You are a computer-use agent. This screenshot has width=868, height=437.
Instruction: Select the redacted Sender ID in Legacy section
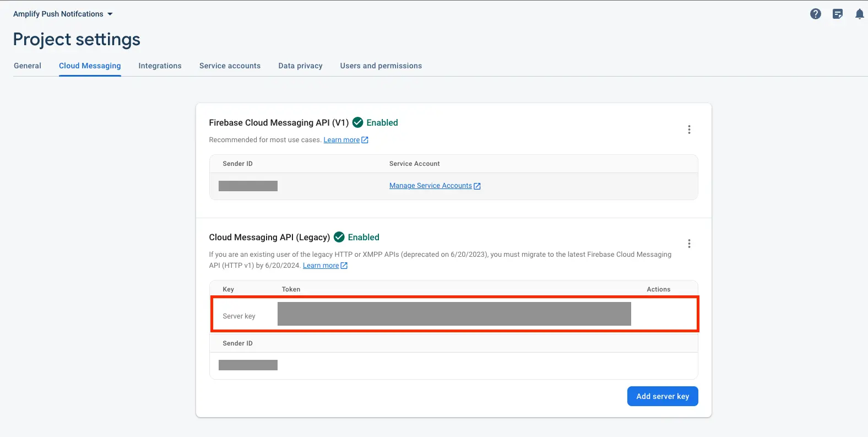(x=248, y=365)
